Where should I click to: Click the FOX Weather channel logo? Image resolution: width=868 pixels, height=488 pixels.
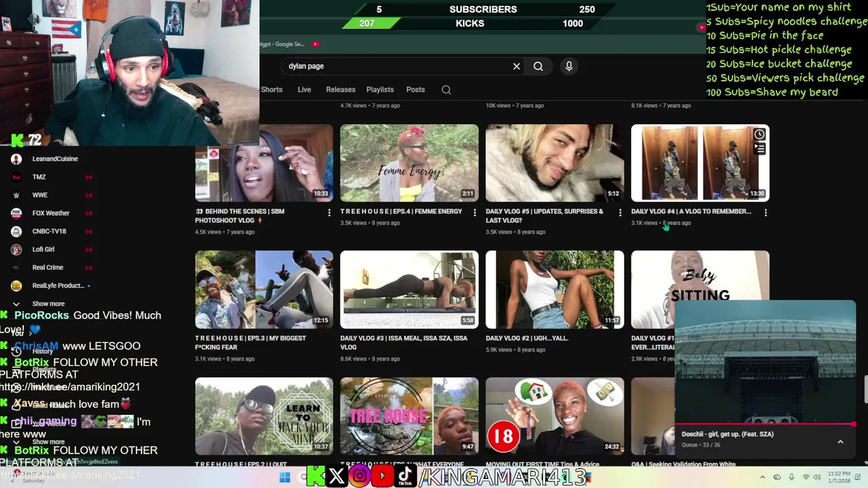16,213
